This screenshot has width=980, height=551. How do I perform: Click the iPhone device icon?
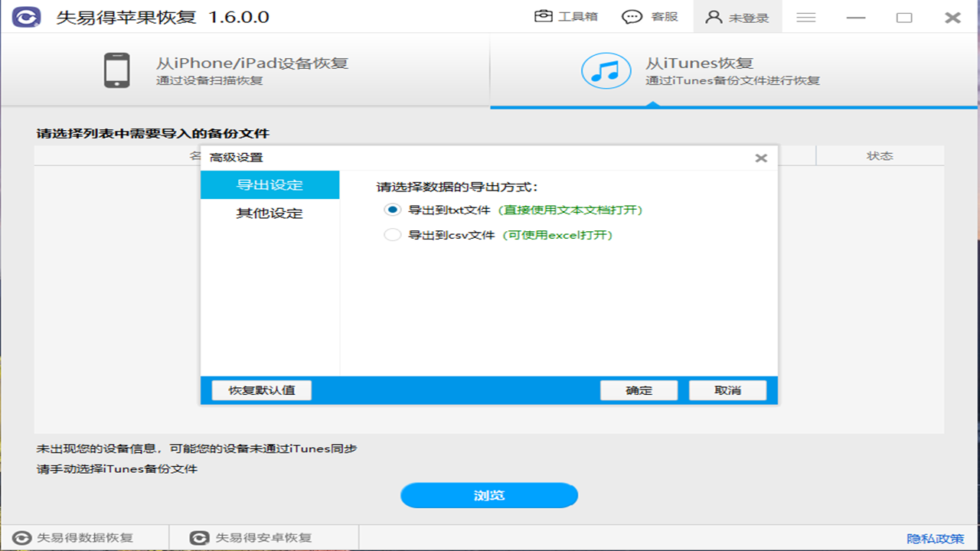click(x=116, y=70)
